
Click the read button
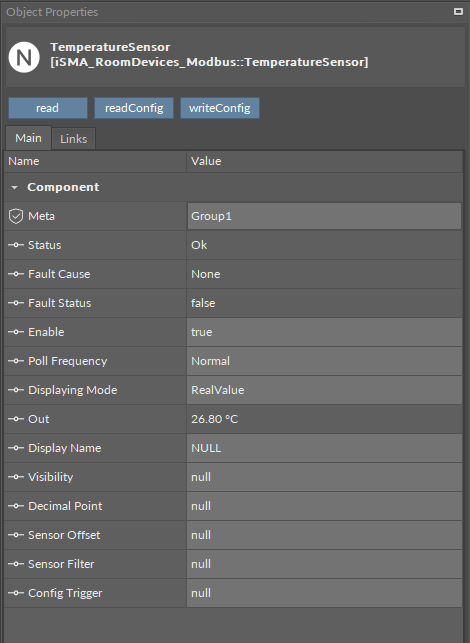(x=48, y=108)
